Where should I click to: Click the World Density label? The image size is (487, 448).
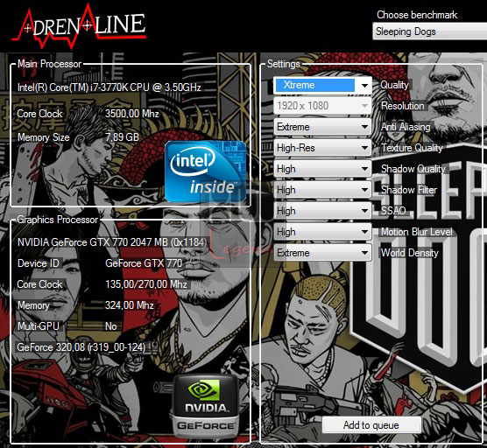pos(410,253)
